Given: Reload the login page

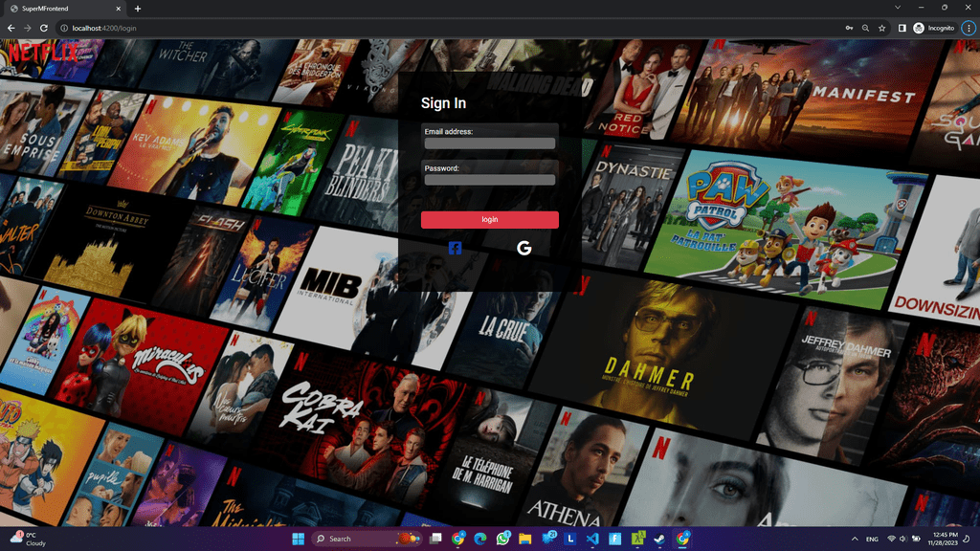Looking at the screenshot, I should tap(44, 28).
